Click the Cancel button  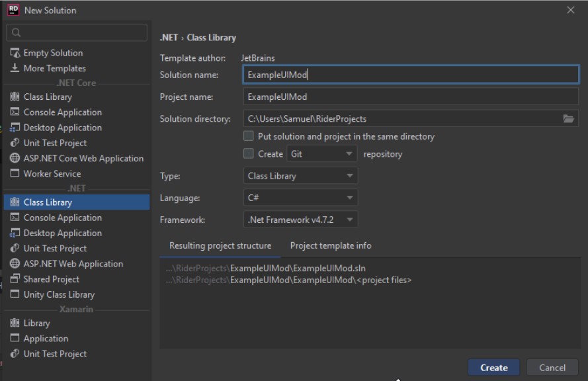[552, 368]
